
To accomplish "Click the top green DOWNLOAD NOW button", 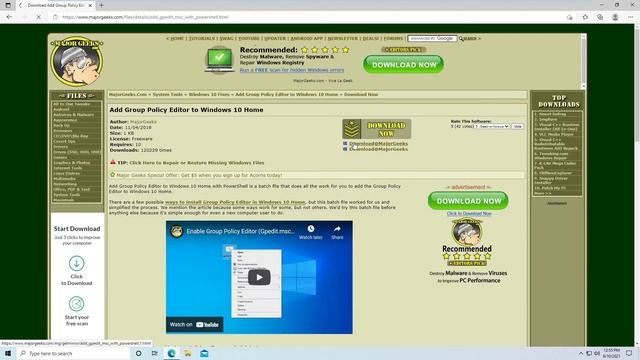I will point(403,64).
